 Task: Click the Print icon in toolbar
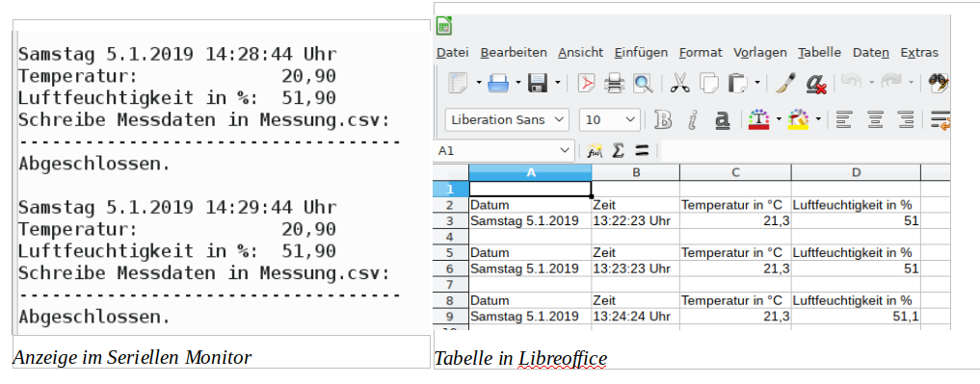615,83
